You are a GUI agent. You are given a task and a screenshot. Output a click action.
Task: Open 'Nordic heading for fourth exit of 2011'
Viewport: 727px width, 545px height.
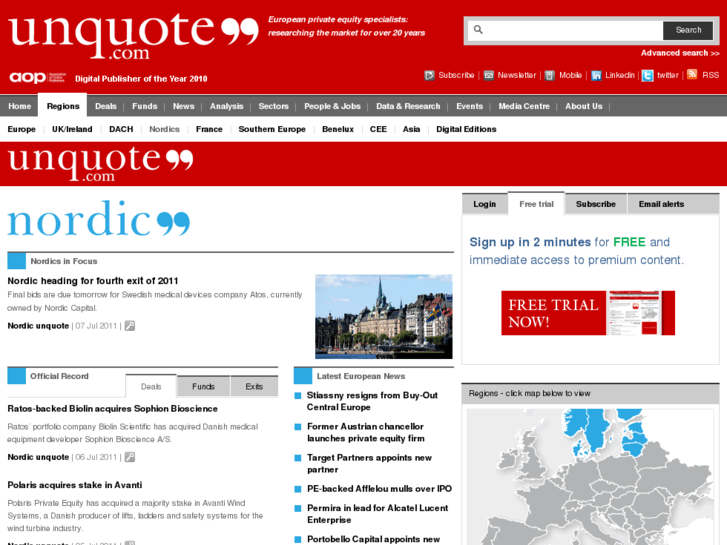click(x=93, y=281)
